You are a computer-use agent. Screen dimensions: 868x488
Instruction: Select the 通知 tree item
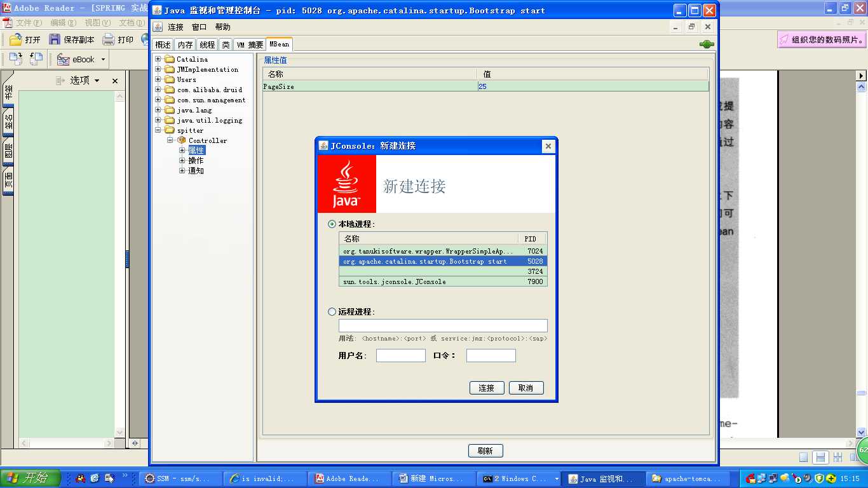pyautogui.click(x=196, y=171)
